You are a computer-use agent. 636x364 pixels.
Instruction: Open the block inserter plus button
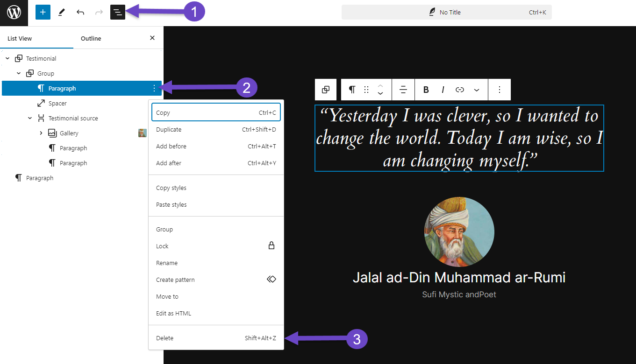coord(43,13)
